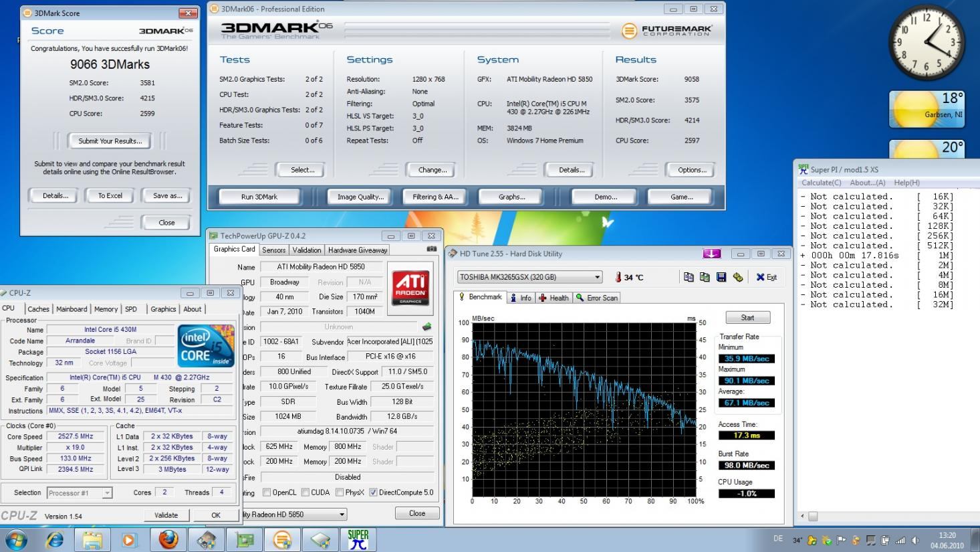Open Windows Explorer folder taskbar icon

tap(92, 539)
